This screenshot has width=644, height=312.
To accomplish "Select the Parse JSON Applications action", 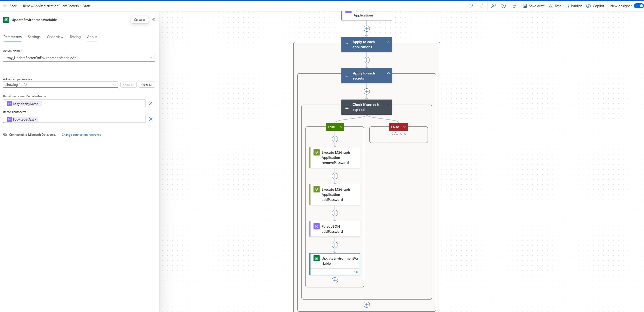I will click(x=366, y=15).
